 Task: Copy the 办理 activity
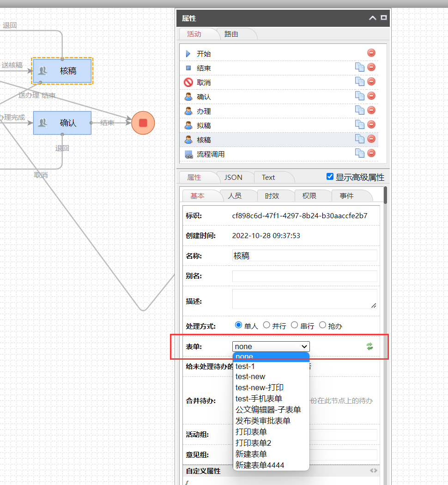[x=359, y=110]
